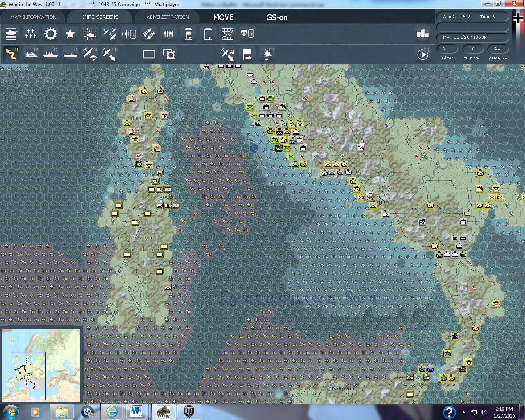Screen dimensions: 525x420
Task: Click the admin points value 5
Action: click(x=447, y=48)
